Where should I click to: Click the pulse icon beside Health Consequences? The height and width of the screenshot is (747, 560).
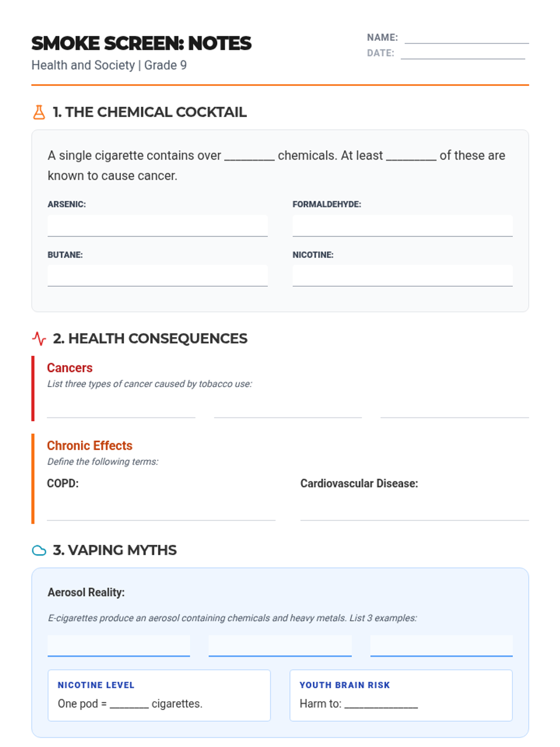point(39,338)
